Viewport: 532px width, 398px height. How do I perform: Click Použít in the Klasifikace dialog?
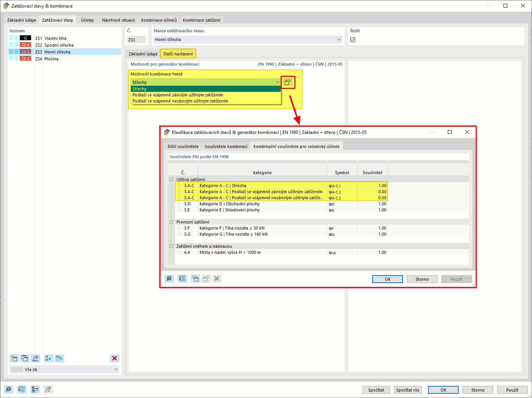pos(456,279)
